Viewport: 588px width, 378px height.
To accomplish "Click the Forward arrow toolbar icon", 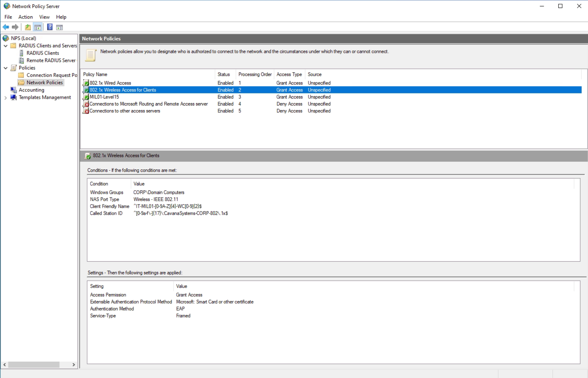I will [x=15, y=27].
